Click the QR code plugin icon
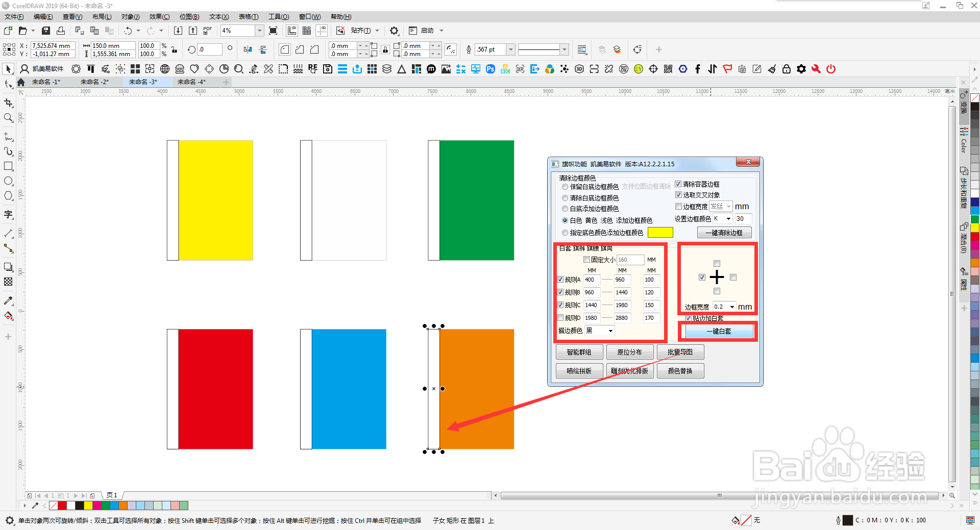980x530 pixels. (x=668, y=69)
